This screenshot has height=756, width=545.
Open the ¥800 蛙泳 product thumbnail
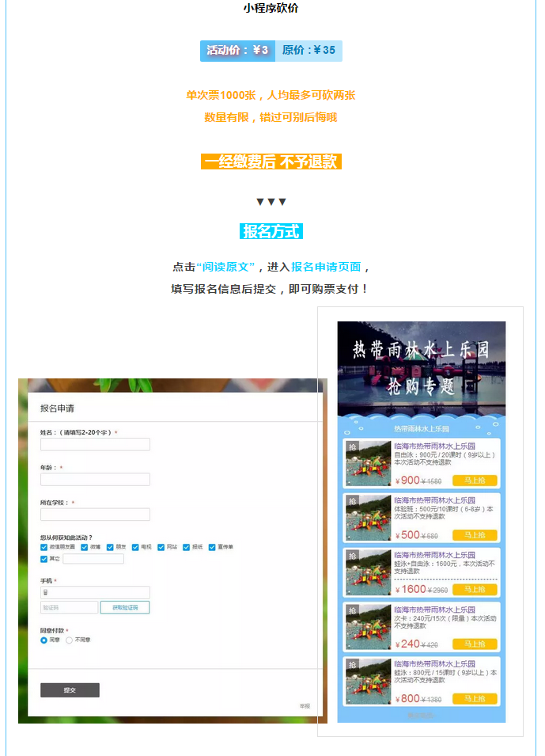[x=369, y=682]
